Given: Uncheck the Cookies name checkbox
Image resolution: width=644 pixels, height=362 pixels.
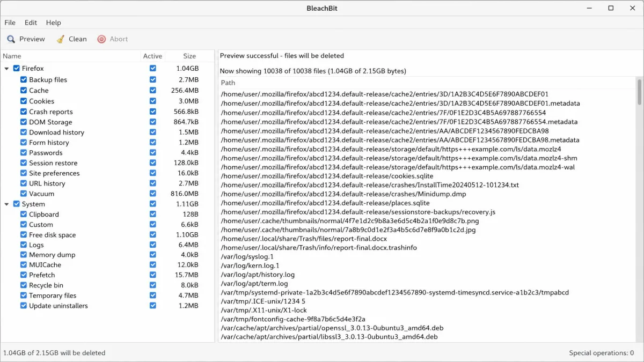Looking at the screenshot, I should click(24, 101).
